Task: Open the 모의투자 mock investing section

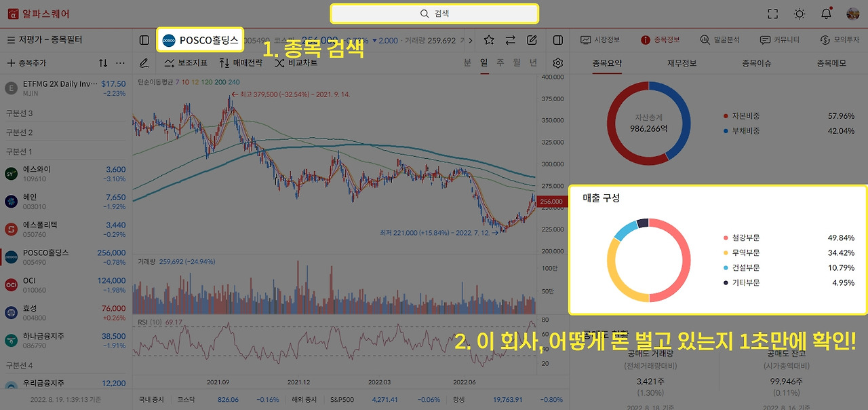Action: coord(840,40)
